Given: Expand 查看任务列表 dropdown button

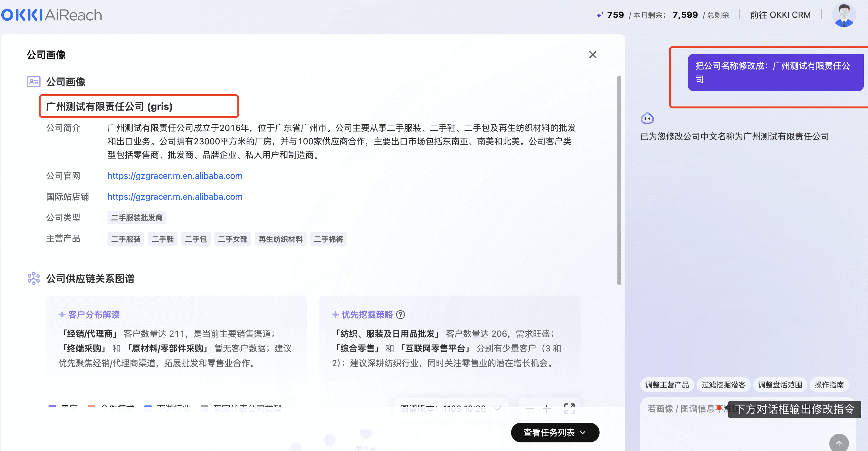Looking at the screenshot, I should tap(555, 433).
